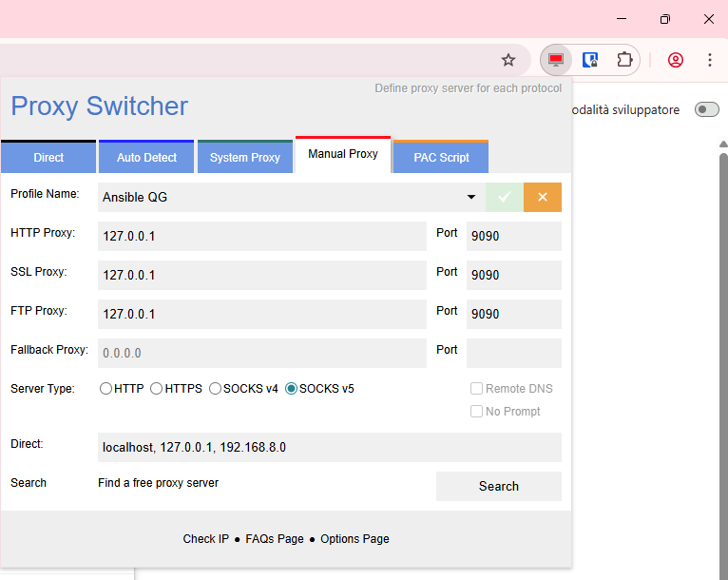Delete profile with the orange X button
Viewport: 728px width, 580px height.
(x=543, y=197)
